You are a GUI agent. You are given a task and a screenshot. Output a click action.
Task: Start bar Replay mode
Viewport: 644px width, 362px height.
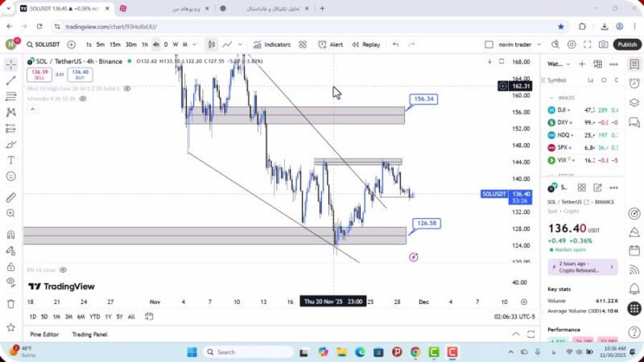coord(365,45)
